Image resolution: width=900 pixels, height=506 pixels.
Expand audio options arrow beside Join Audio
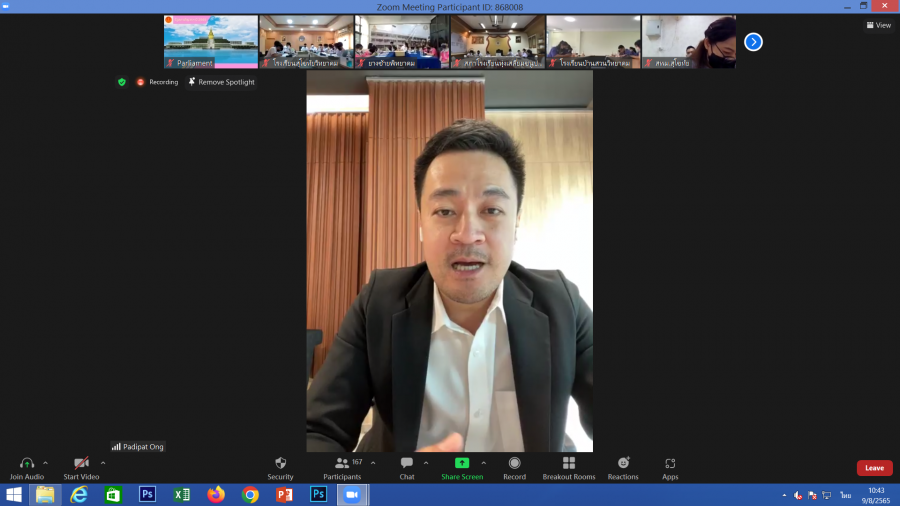(x=46, y=463)
